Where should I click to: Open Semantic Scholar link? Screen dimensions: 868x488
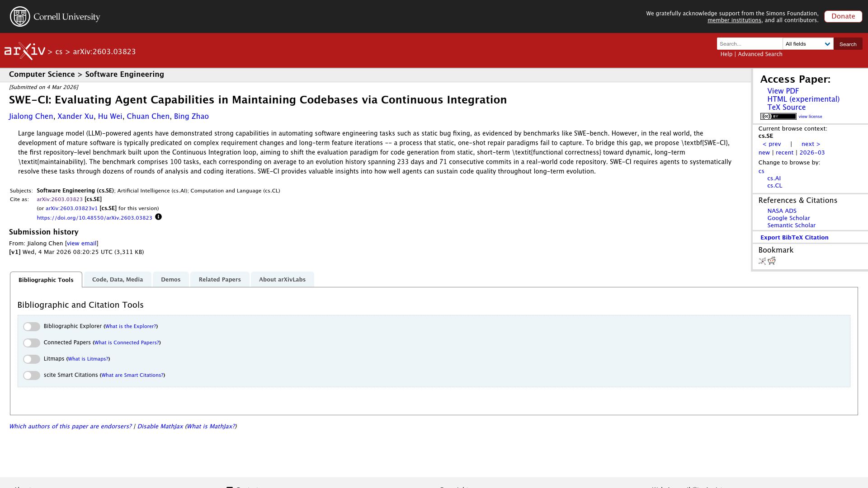coord(791,225)
